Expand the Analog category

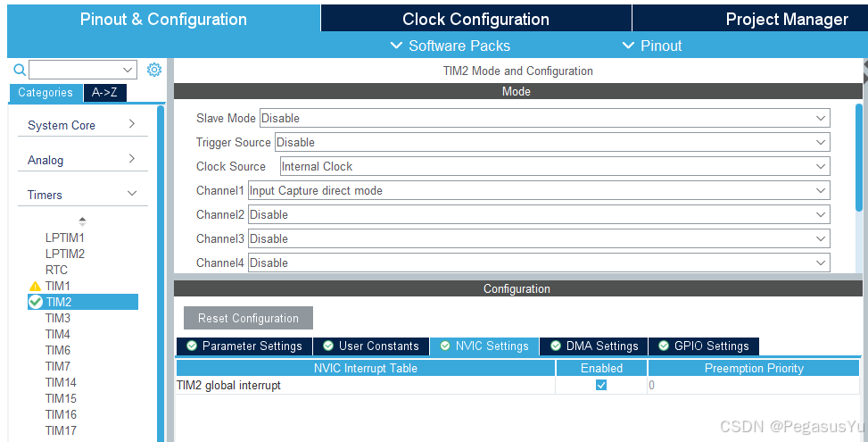82,160
